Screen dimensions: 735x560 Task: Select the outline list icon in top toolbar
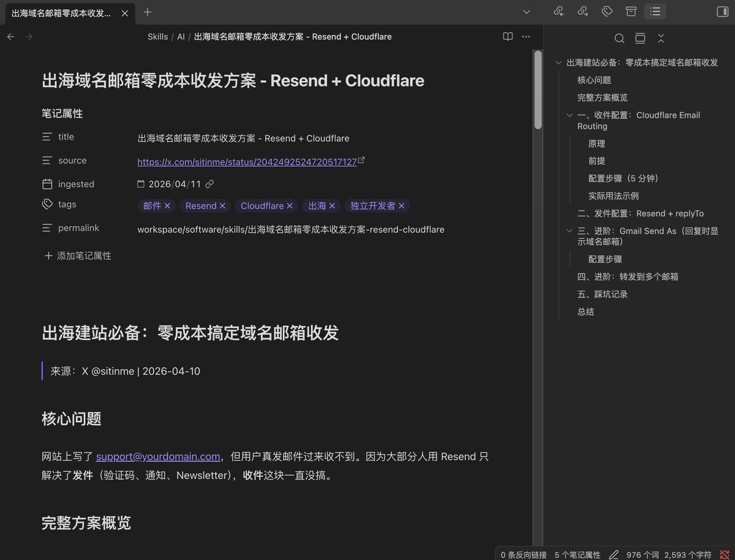(655, 11)
